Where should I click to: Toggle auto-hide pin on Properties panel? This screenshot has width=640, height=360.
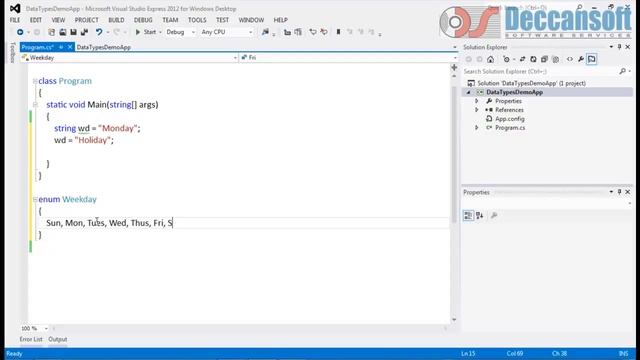pos(620,192)
